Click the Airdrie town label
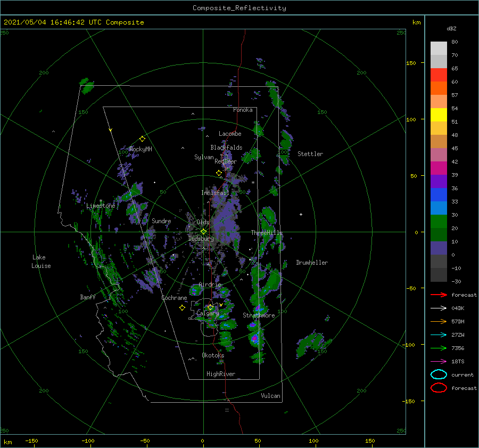The width and height of the screenshot is (479, 448). [210, 284]
